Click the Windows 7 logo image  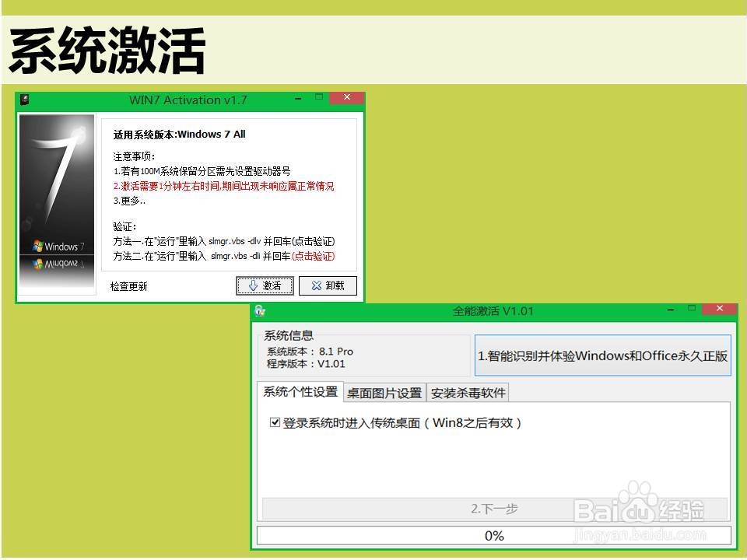57,201
